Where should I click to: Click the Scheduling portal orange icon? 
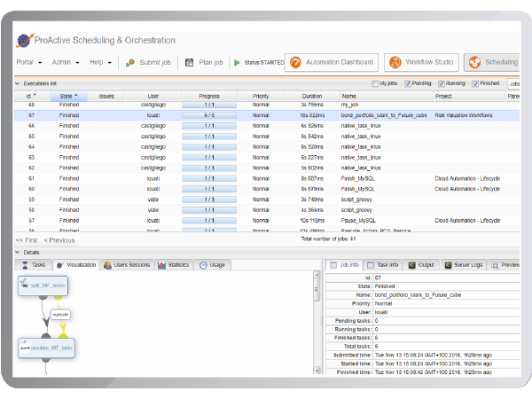click(474, 62)
